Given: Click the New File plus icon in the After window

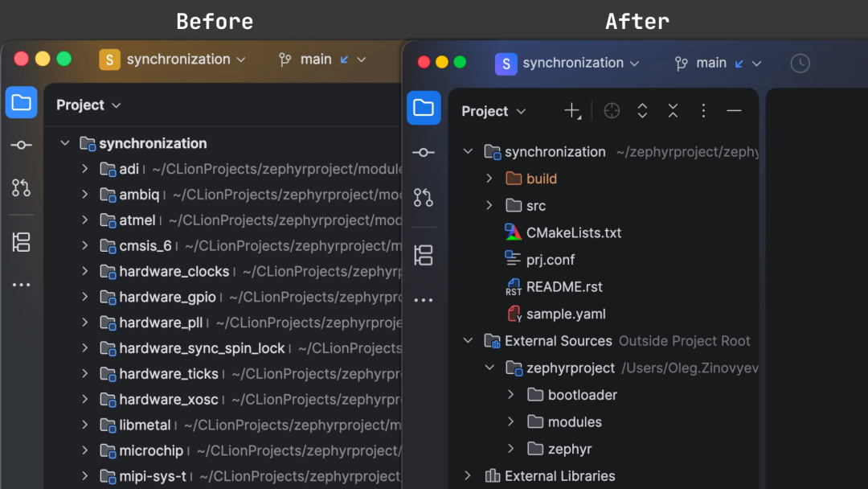Looking at the screenshot, I should tap(572, 111).
